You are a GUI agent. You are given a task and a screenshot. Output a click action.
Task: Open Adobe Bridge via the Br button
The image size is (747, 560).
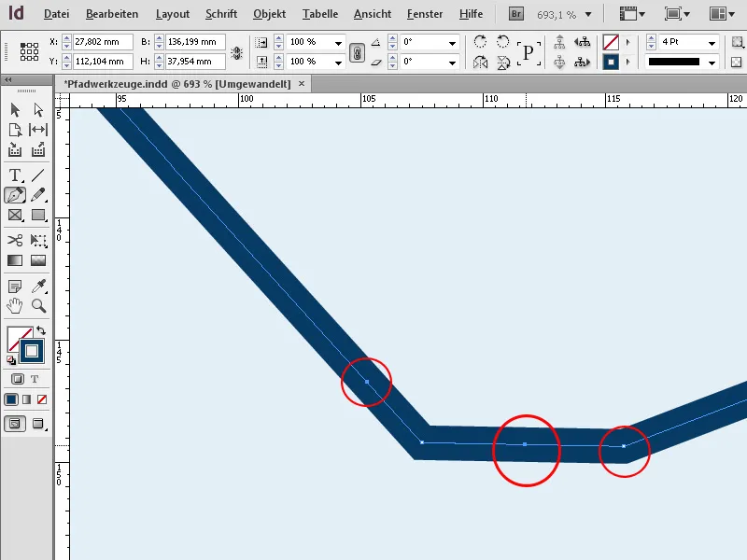click(x=514, y=12)
